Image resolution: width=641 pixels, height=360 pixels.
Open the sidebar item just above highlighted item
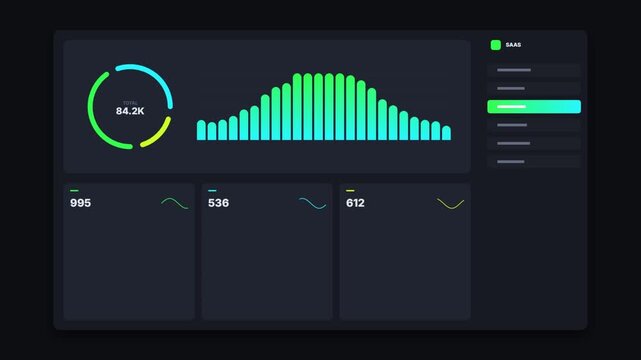click(534, 88)
